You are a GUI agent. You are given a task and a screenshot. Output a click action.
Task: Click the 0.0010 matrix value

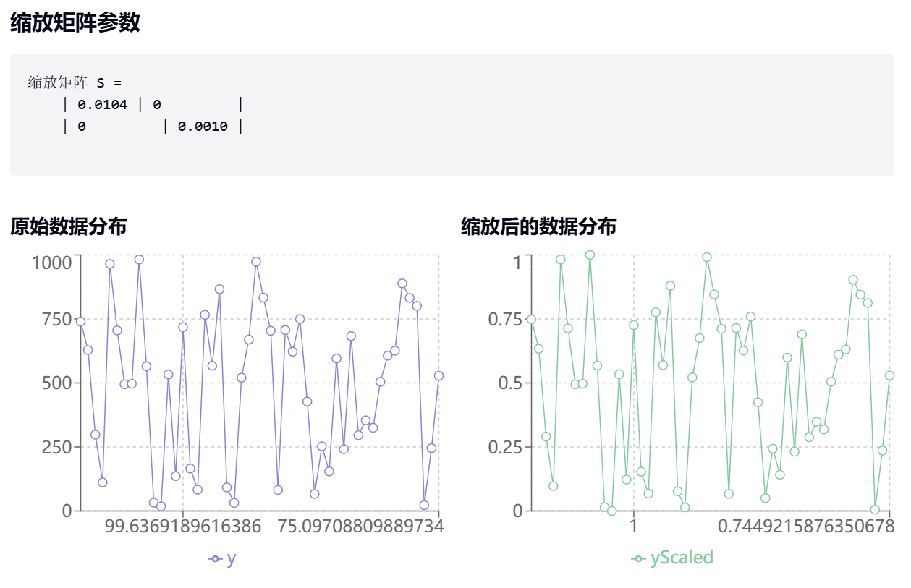coord(203,127)
